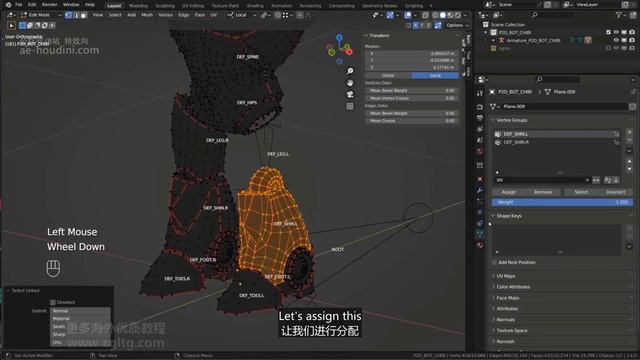Open the Render properties tab icon
The width and height of the screenshot is (640, 360).
[x=480, y=107]
